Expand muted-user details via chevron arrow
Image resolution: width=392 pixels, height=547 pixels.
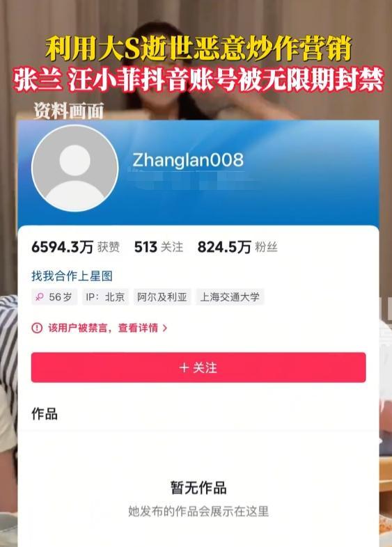165,328
